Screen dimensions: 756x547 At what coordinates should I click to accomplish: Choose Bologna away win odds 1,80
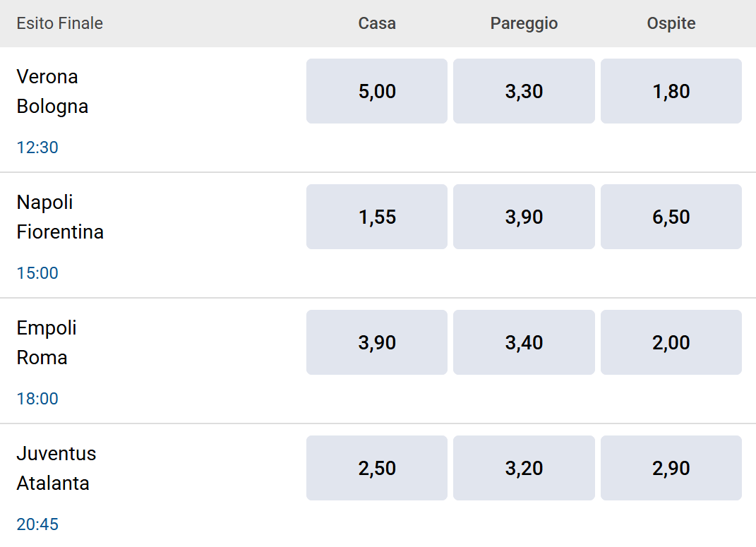click(x=671, y=91)
